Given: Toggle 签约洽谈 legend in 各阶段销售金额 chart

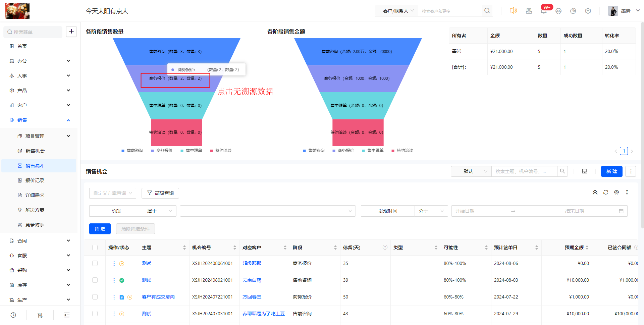Looking at the screenshot, I should (x=402, y=151).
